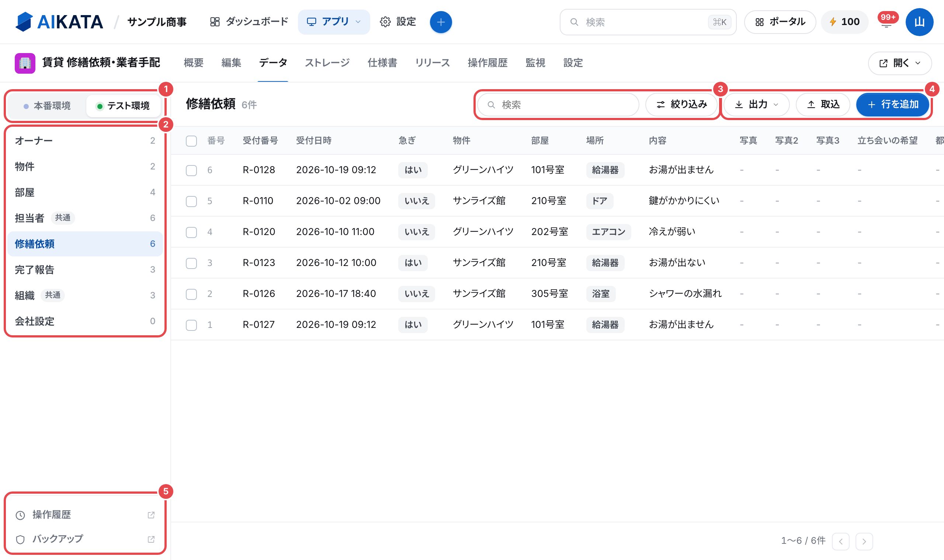944x560 pixels.
Task: Switch to the 概要 tab
Action: tap(194, 63)
